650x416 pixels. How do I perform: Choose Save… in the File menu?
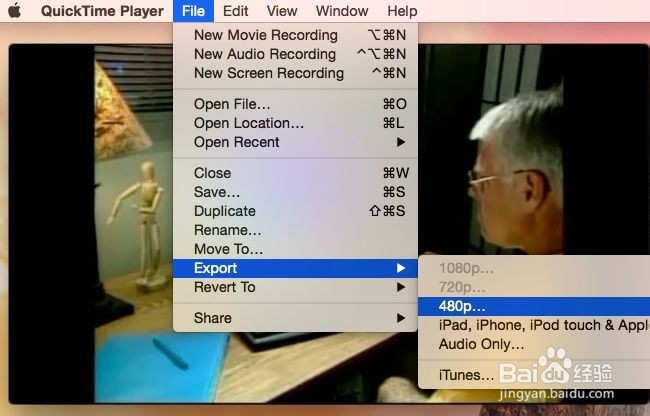pyautogui.click(x=295, y=192)
